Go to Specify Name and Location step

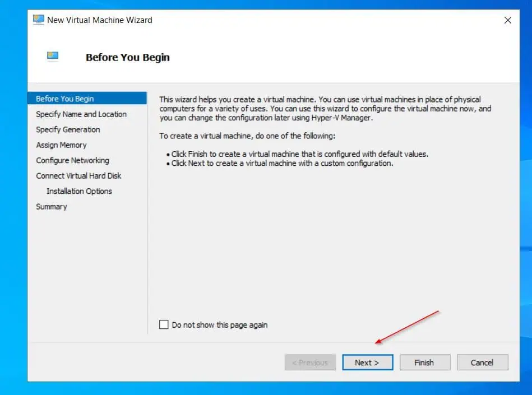(81, 114)
